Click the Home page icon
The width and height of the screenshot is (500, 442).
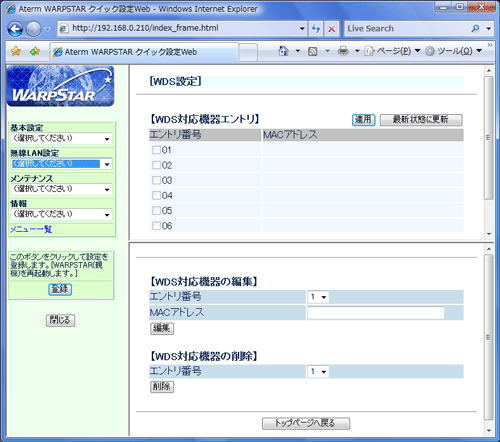(283, 51)
